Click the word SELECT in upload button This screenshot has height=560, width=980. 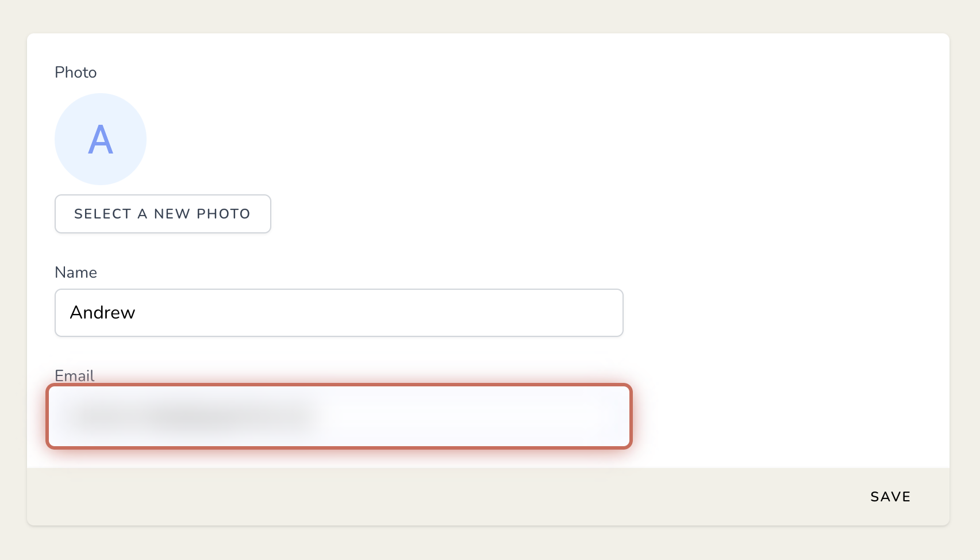(103, 214)
